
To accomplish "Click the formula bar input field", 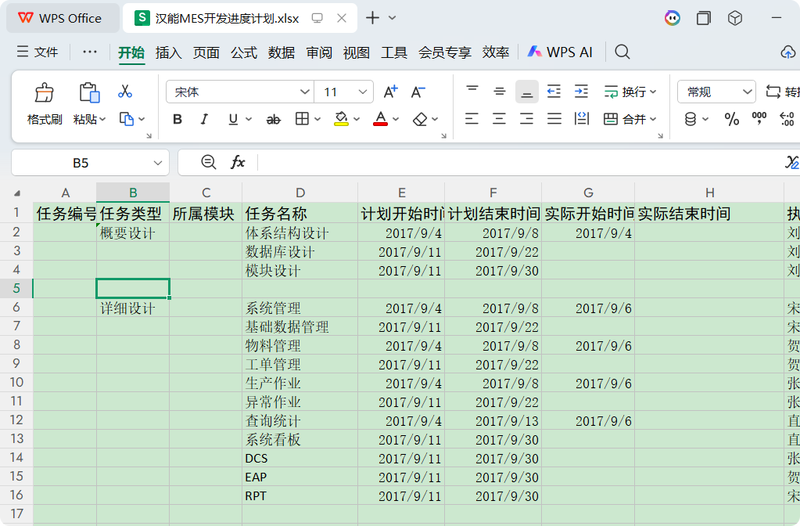I will tap(520, 163).
